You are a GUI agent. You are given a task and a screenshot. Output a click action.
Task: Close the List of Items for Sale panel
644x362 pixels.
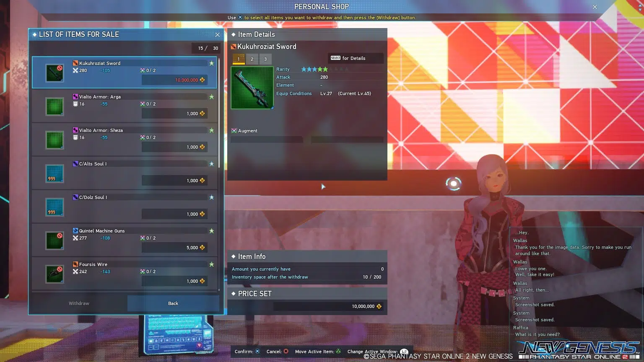(x=217, y=35)
